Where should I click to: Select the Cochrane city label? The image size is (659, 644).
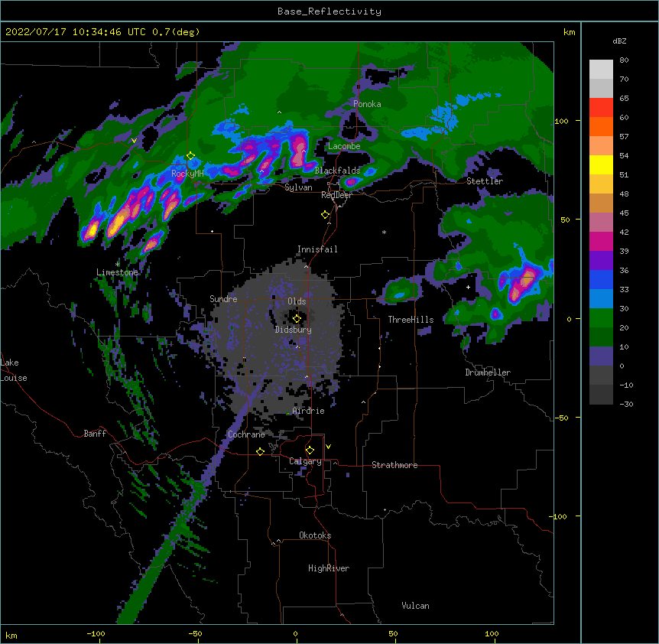(246, 434)
